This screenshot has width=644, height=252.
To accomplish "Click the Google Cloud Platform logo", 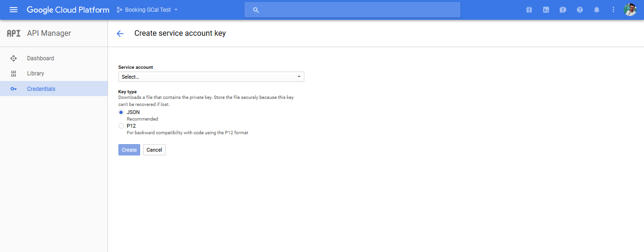I will (68, 10).
